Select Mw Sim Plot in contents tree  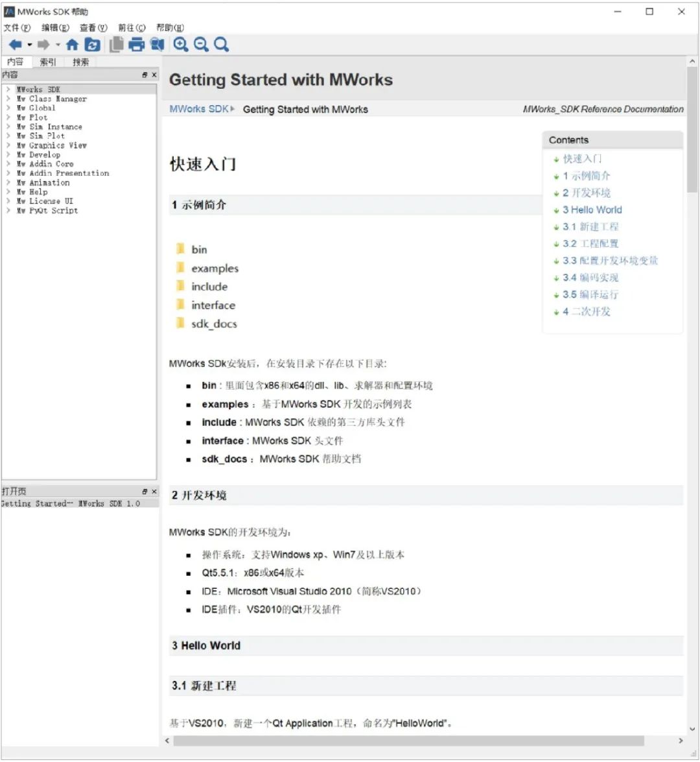click(x=41, y=136)
